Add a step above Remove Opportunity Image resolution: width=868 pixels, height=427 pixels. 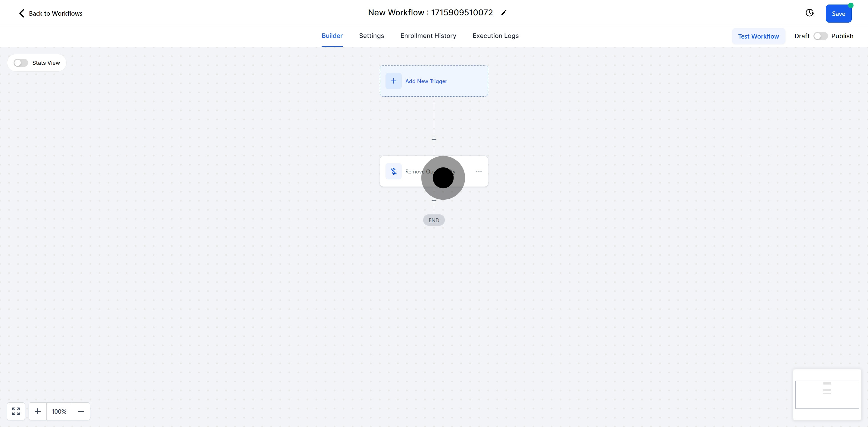tap(434, 139)
